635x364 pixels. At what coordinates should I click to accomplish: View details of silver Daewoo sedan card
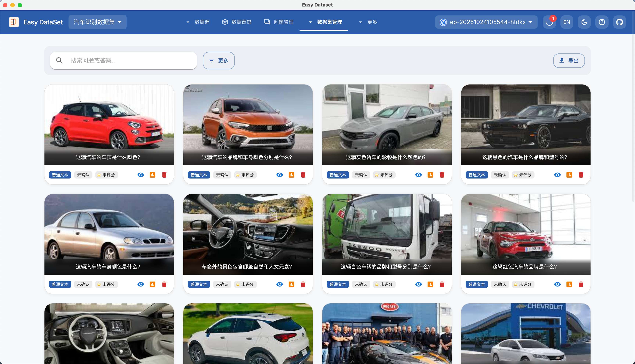[141, 284]
